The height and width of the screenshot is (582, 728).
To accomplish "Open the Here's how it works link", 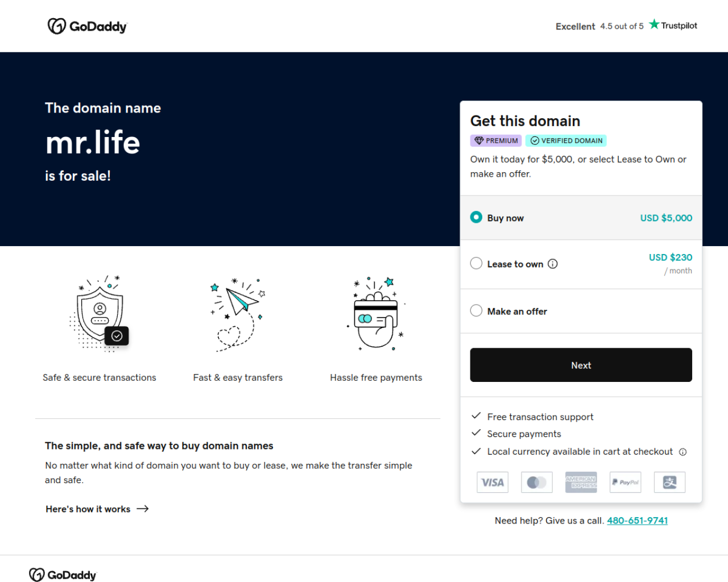I will point(97,509).
